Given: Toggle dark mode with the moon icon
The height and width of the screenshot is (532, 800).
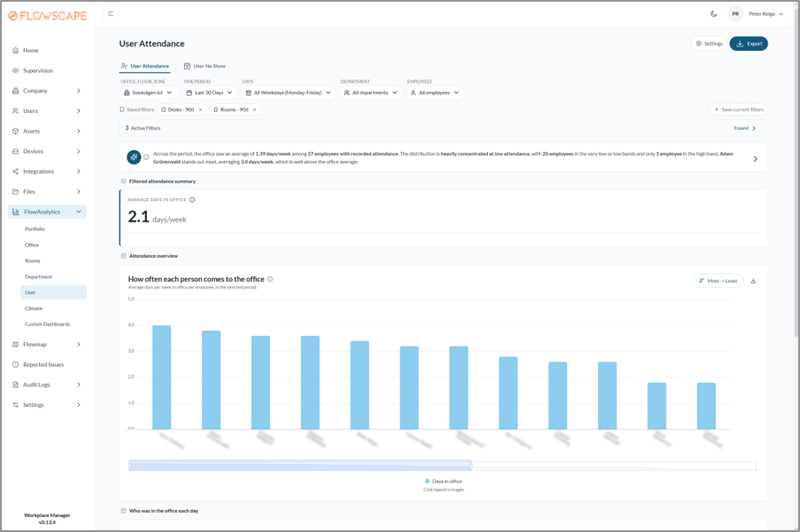Looking at the screenshot, I should 714,14.
